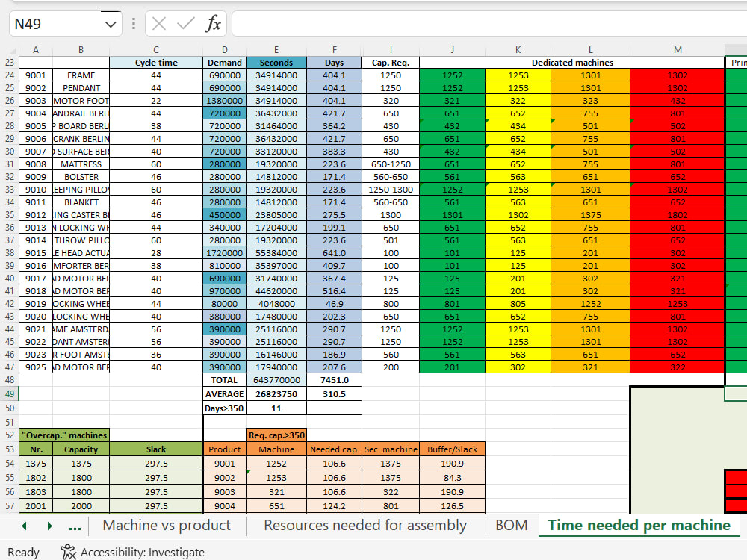Click the Buffer/Slack header
This screenshot has height=560, width=747.
(x=452, y=449)
